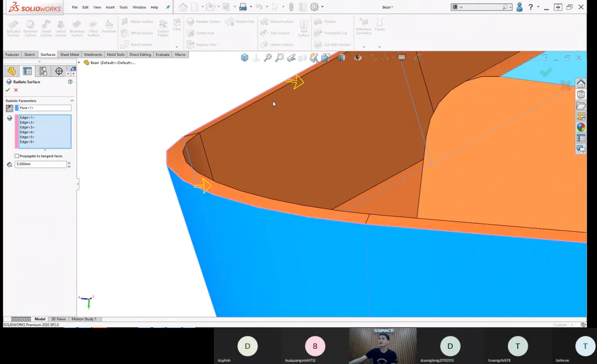Switch to the Motion Study 1 tab
This screenshot has width=597, height=364.
(84, 319)
